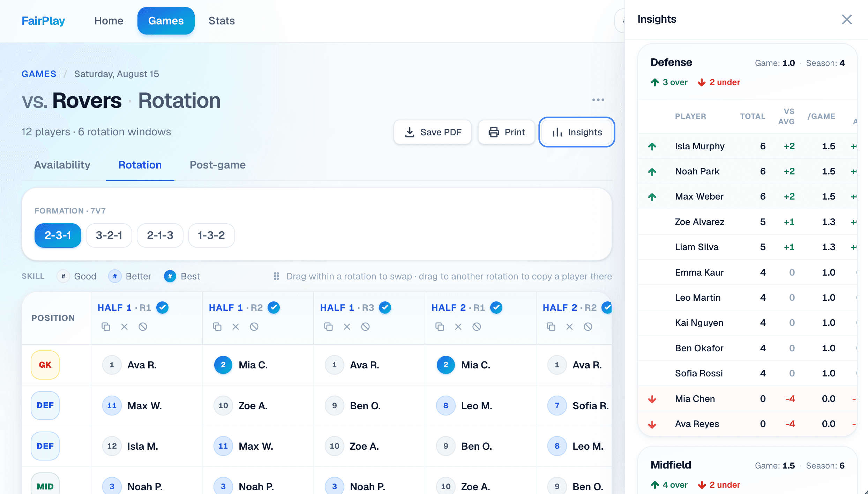
Task: Switch to the Rotation tab
Action: pyautogui.click(x=140, y=165)
